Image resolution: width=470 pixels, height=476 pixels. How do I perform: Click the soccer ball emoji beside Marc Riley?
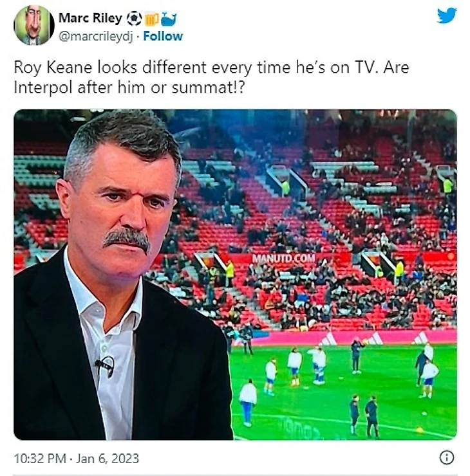pos(134,19)
